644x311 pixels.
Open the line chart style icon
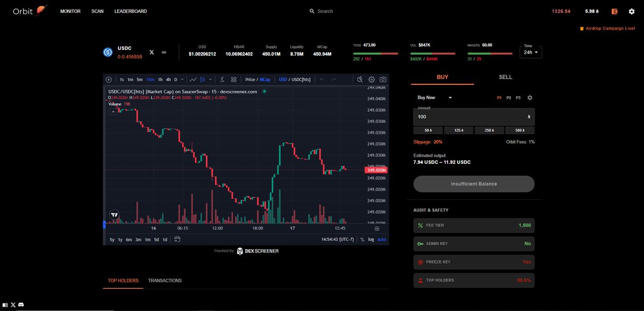point(193,79)
